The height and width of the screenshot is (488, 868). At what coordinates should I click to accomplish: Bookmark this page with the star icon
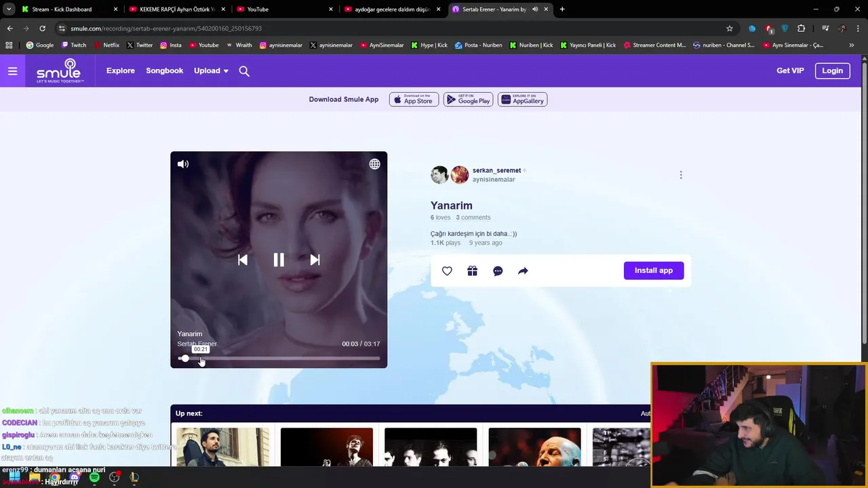[x=730, y=28]
